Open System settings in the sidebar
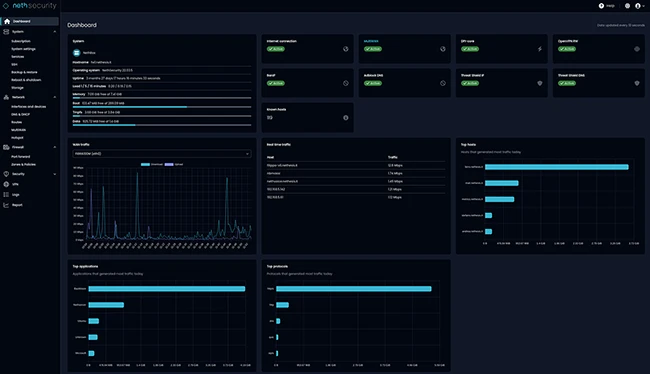Image resolution: width=650 pixels, height=374 pixels. pyautogui.click(x=23, y=49)
